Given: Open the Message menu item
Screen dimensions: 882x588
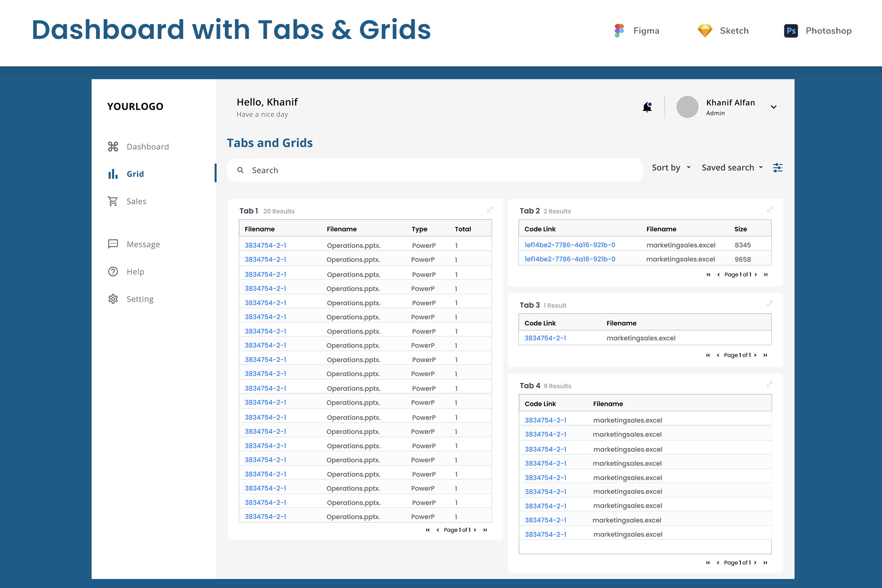Looking at the screenshot, I should pos(143,244).
